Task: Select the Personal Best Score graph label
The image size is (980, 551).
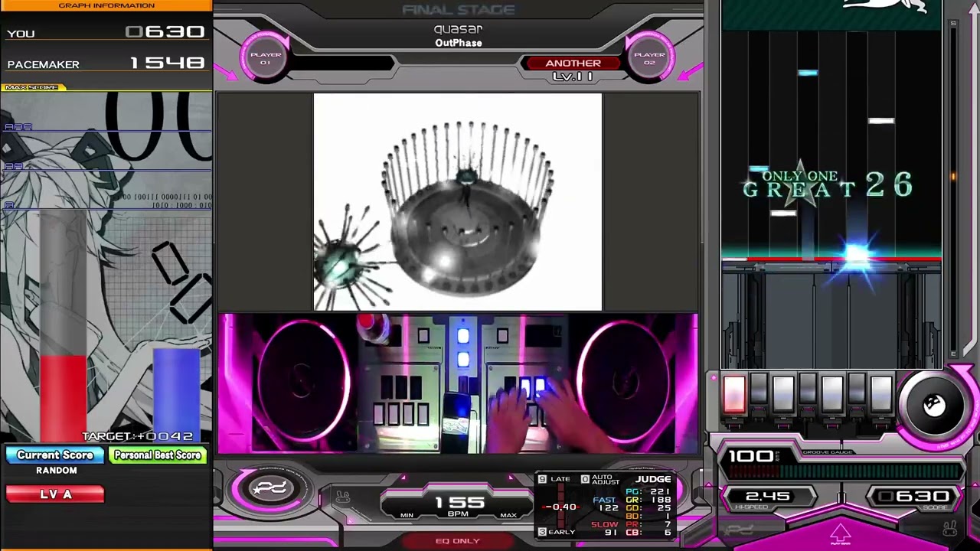Action: point(157,455)
